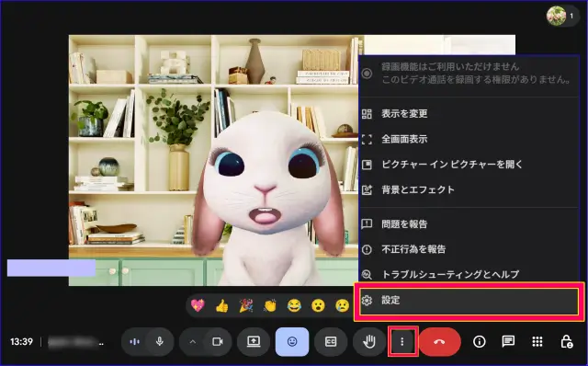Send clapping hands reaction
588x366 pixels.
coord(270,305)
